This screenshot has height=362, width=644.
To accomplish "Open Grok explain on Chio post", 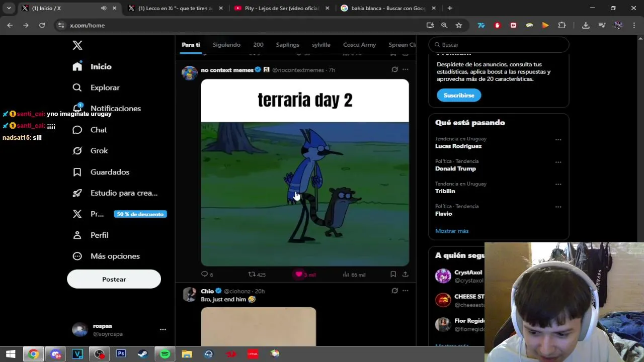I will click(394, 291).
